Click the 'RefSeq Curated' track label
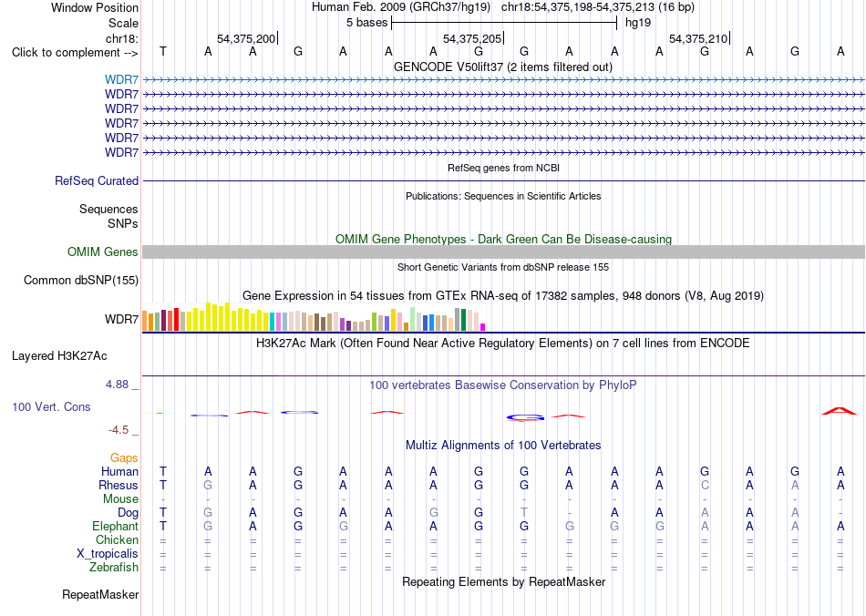The width and height of the screenshot is (866, 616). (x=97, y=180)
